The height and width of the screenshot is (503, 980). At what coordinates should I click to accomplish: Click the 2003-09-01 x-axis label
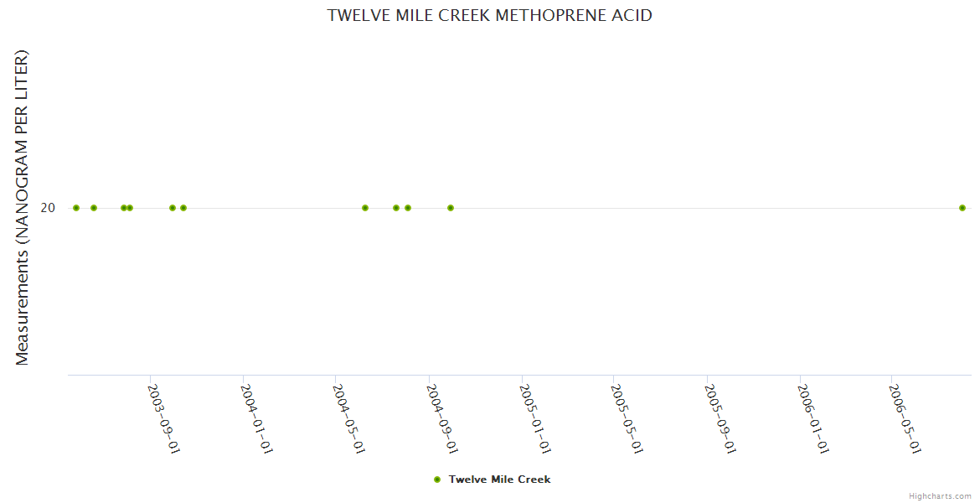click(x=165, y=418)
